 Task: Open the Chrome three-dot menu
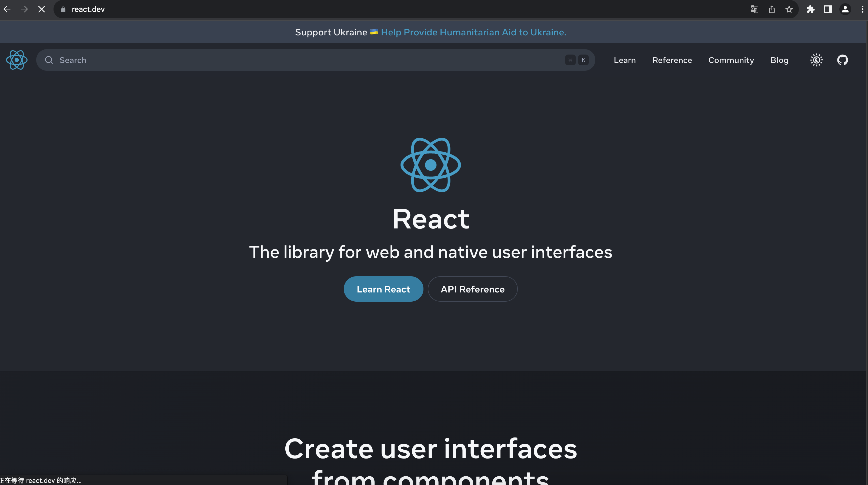coord(863,9)
